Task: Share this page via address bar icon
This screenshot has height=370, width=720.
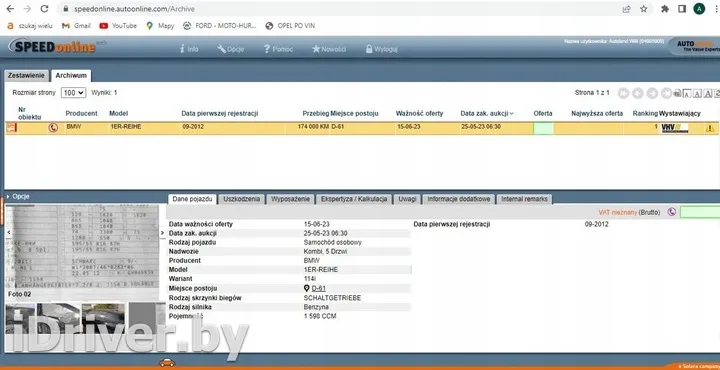Action: (626, 9)
